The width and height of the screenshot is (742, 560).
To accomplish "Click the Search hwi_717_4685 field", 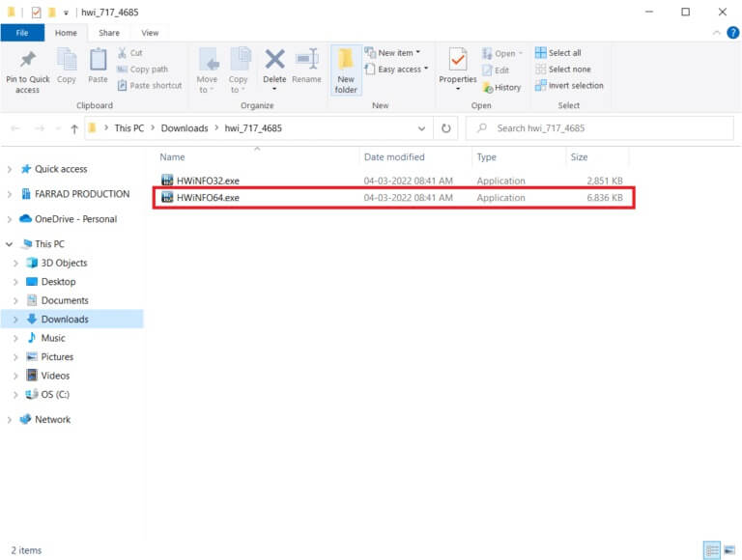I will pyautogui.click(x=600, y=128).
